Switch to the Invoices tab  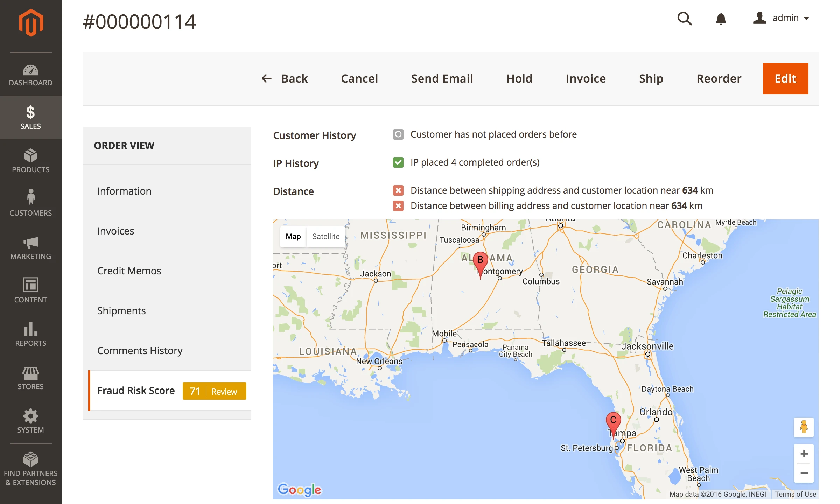tap(115, 231)
